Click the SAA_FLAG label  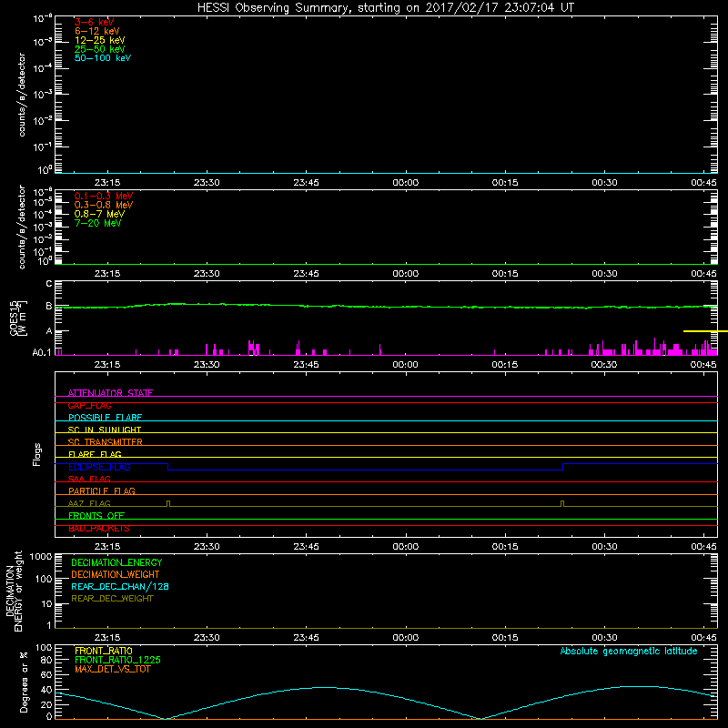89,479
